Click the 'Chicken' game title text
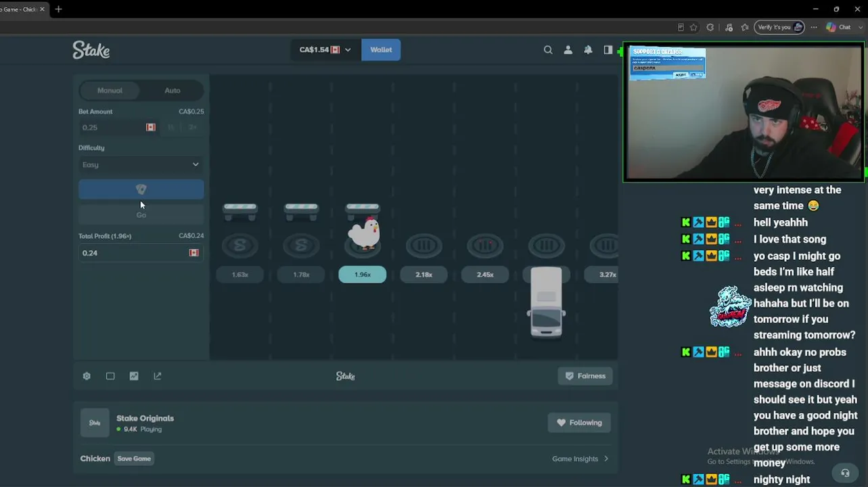The image size is (868, 487). [95, 459]
